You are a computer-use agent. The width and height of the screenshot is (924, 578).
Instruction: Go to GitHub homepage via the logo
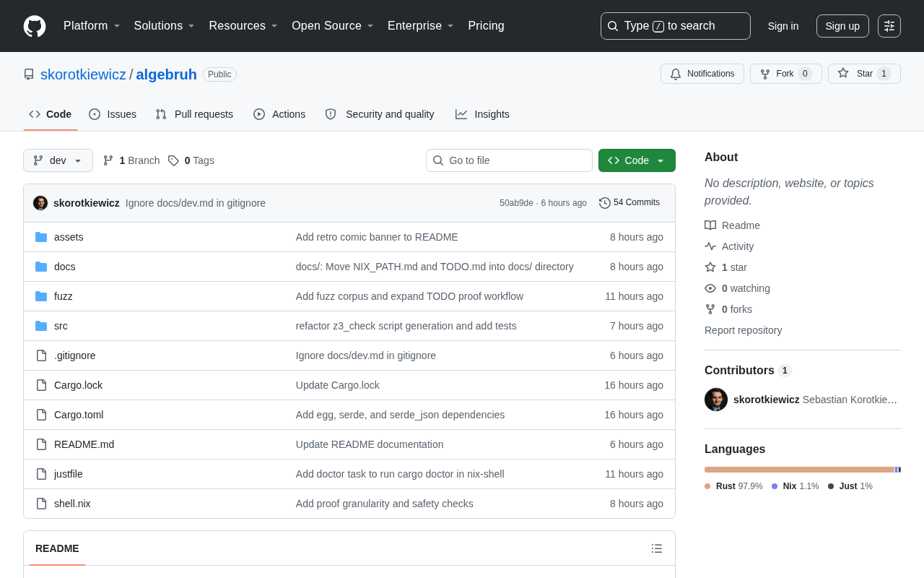tap(35, 26)
